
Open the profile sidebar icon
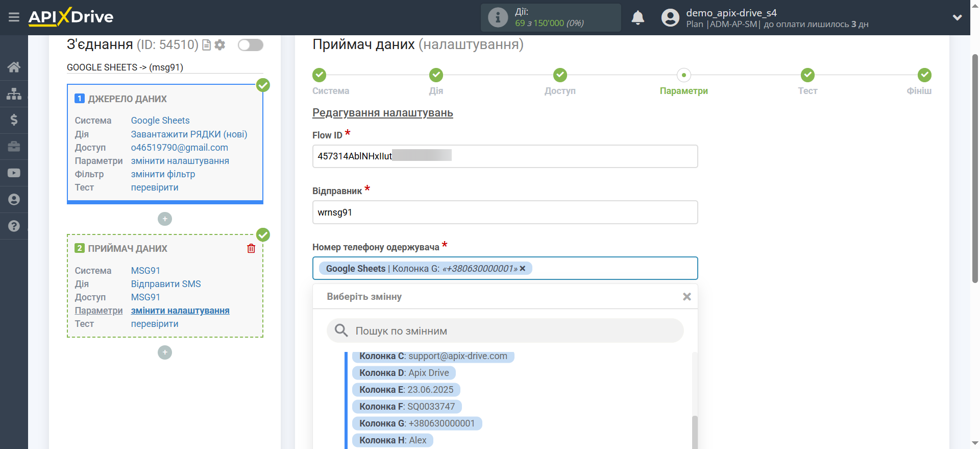[14, 200]
